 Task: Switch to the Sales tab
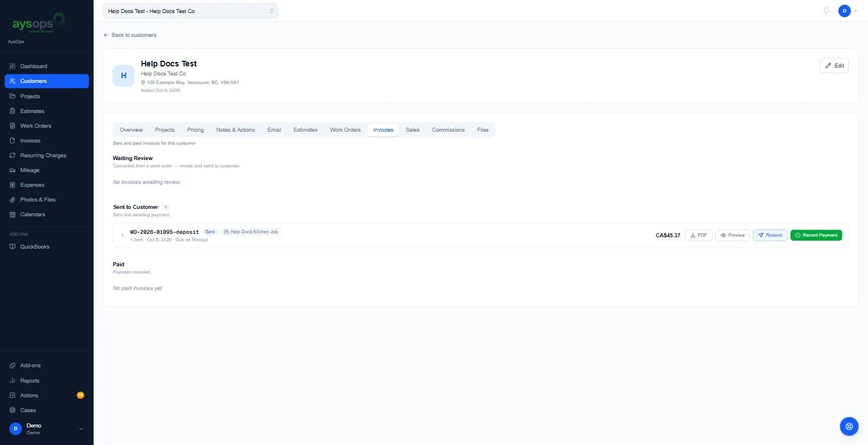point(412,130)
